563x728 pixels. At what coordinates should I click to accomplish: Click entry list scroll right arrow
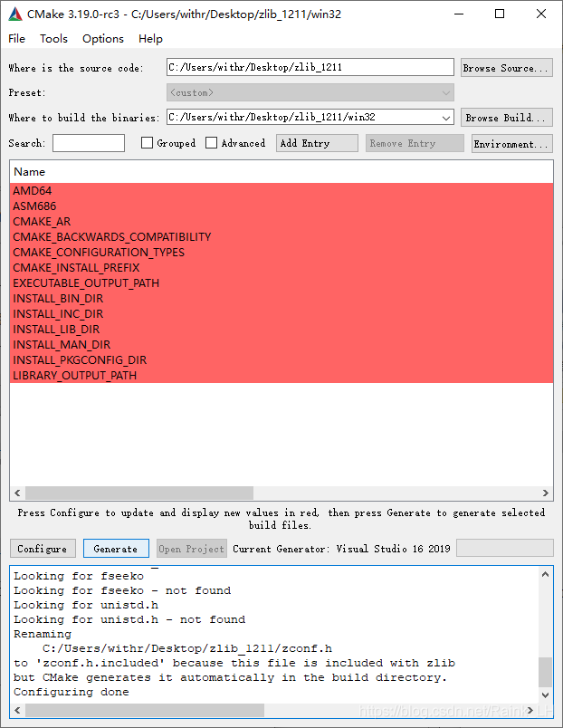click(546, 493)
